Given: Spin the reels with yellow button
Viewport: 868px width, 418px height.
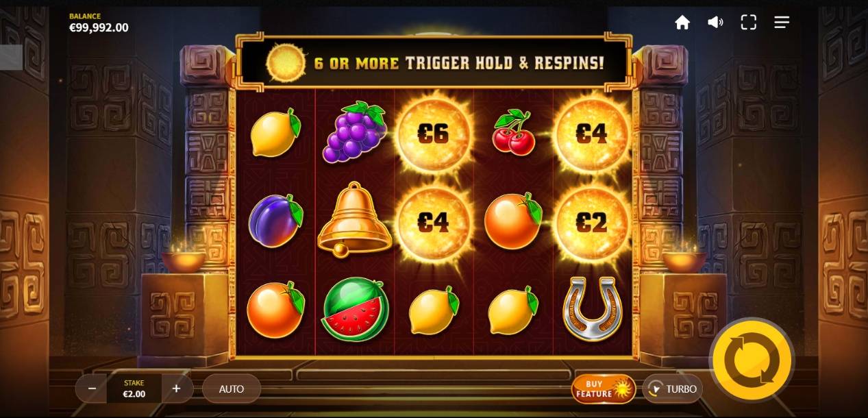Looking at the screenshot, I should (x=752, y=360).
